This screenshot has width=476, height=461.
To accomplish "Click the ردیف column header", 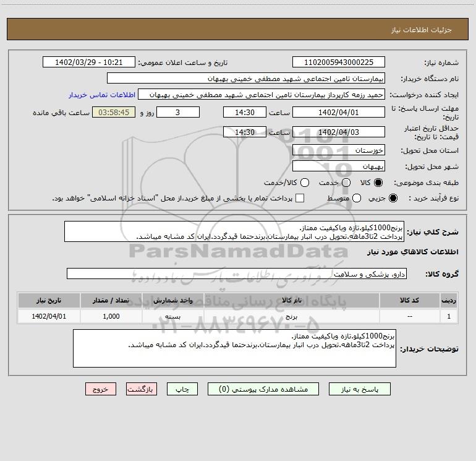I will tap(449, 300).
